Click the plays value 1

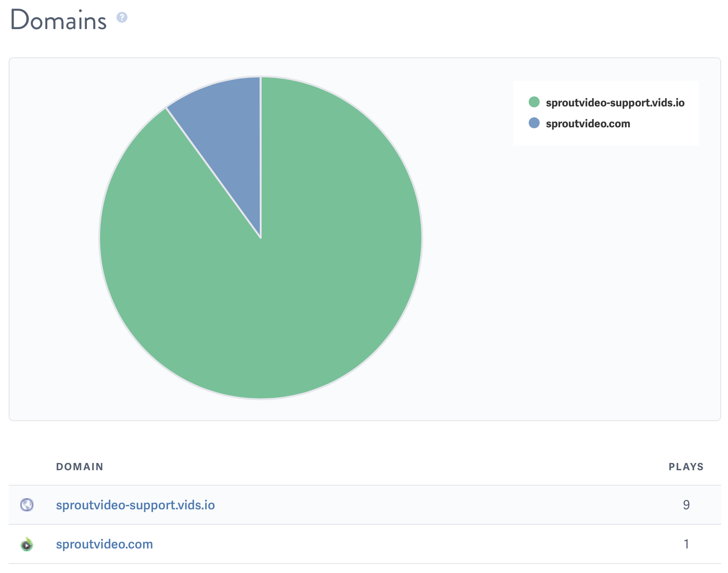pyautogui.click(x=686, y=544)
